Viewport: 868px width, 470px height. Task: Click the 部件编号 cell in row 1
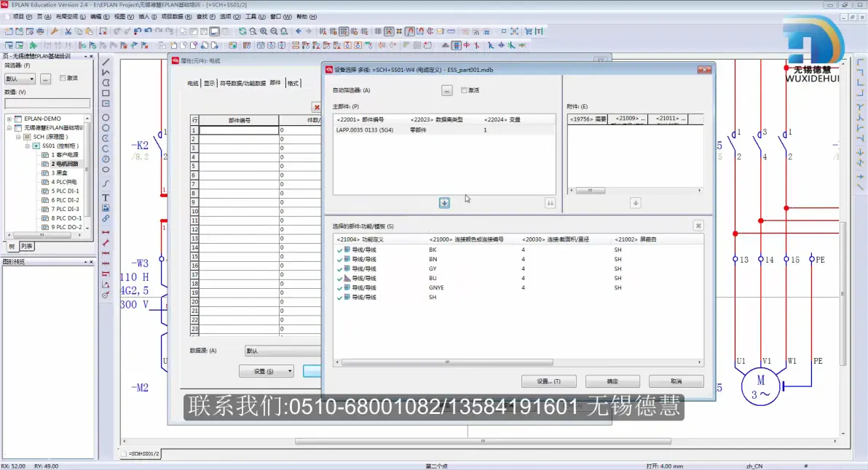click(239, 130)
